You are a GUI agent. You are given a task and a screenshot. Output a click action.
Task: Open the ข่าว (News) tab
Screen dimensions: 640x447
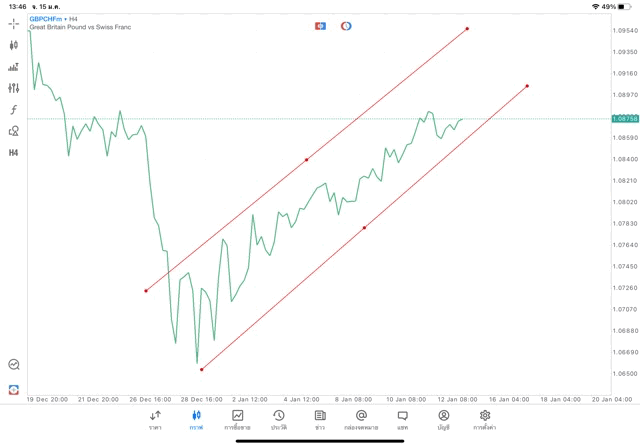coord(320,420)
